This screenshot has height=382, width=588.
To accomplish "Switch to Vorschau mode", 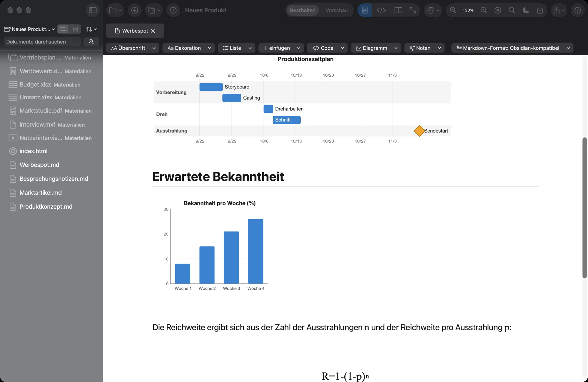I will 336,10.
